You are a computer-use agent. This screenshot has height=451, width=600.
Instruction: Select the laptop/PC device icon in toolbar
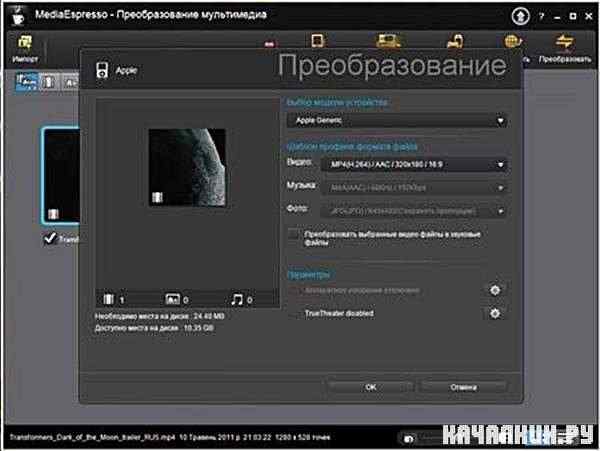point(388,40)
